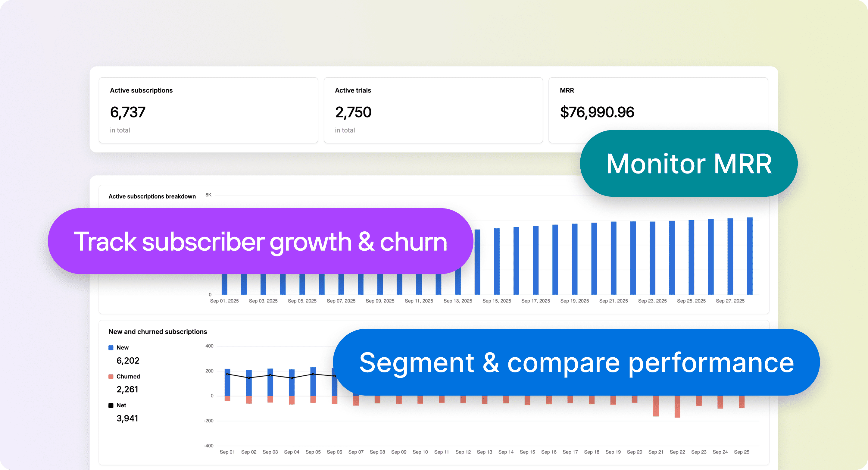Image resolution: width=868 pixels, height=470 pixels.
Task: Click the blue New legend swatch
Action: 111,348
